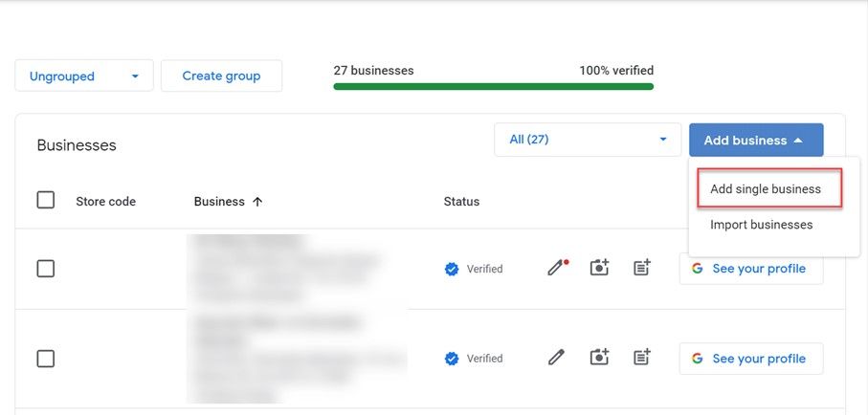The image size is (868, 415).
Task: Check the first business row checkbox
Action: pyautogui.click(x=45, y=269)
